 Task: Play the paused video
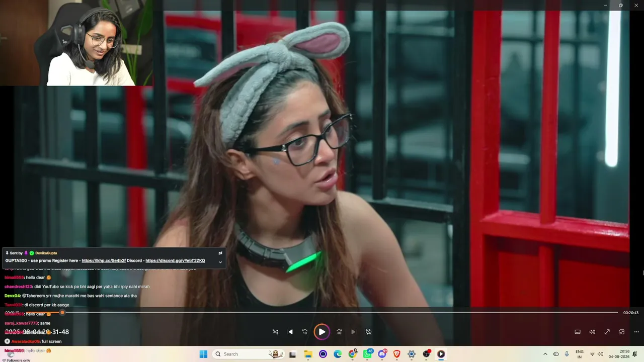tap(321, 332)
